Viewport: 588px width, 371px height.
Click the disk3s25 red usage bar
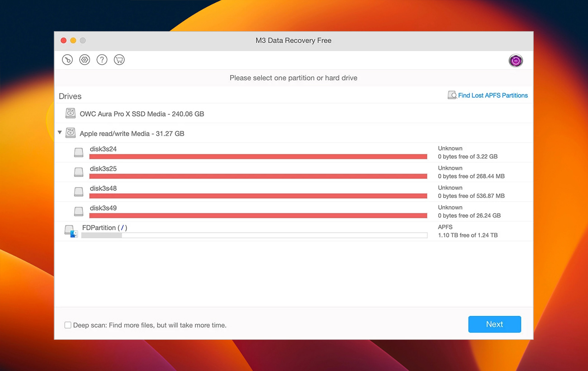click(x=258, y=176)
